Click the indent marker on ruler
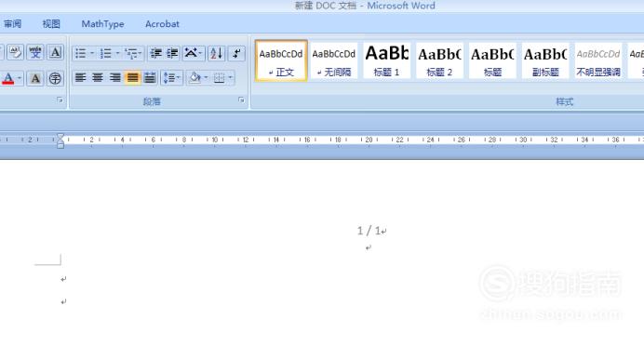Image resolution: width=644 pixels, height=346 pixels. pyautogui.click(x=60, y=140)
